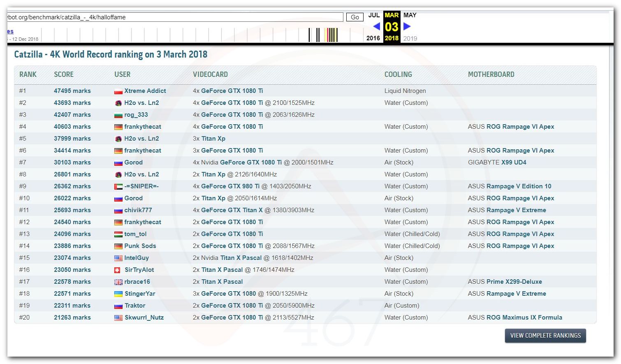This screenshot has width=621, height=364.
Task: Go to next capture with right arrow
Action: 407,26
